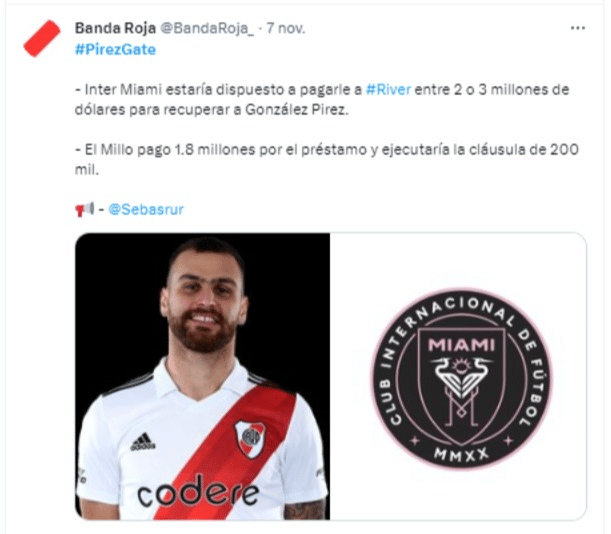Open the @Sebasrur mention
The width and height of the screenshot is (611, 534).
pyautogui.click(x=146, y=209)
